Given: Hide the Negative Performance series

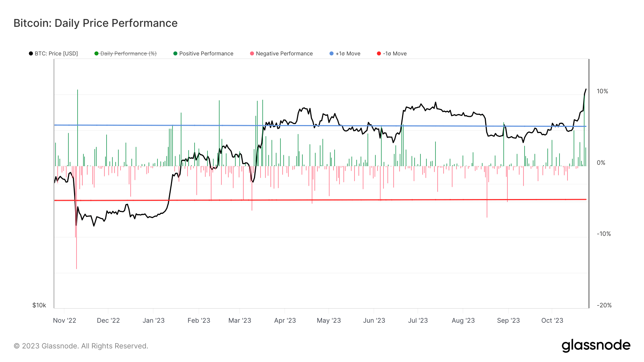Looking at the screenshot, I should tap(283, 54).
